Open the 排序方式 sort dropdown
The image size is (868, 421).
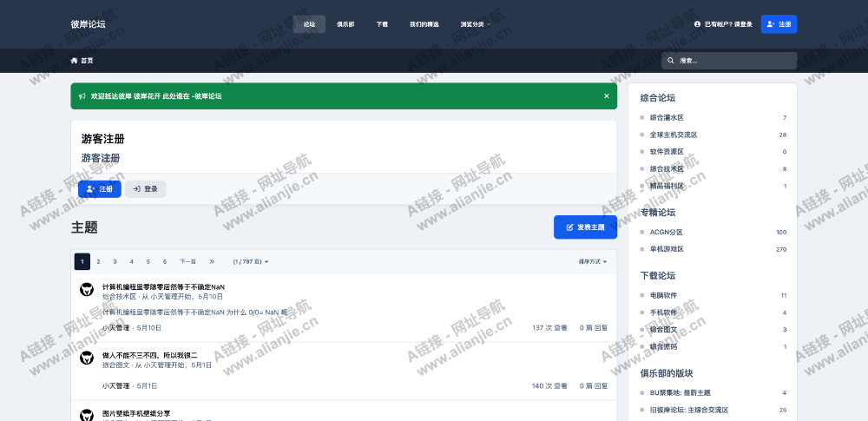click(x=593, y=261)
